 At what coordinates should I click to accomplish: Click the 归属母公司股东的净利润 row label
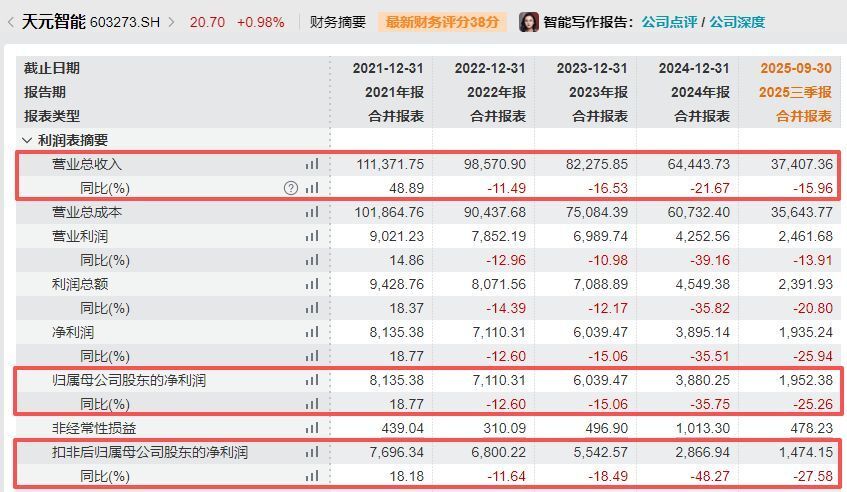point(129,380)
